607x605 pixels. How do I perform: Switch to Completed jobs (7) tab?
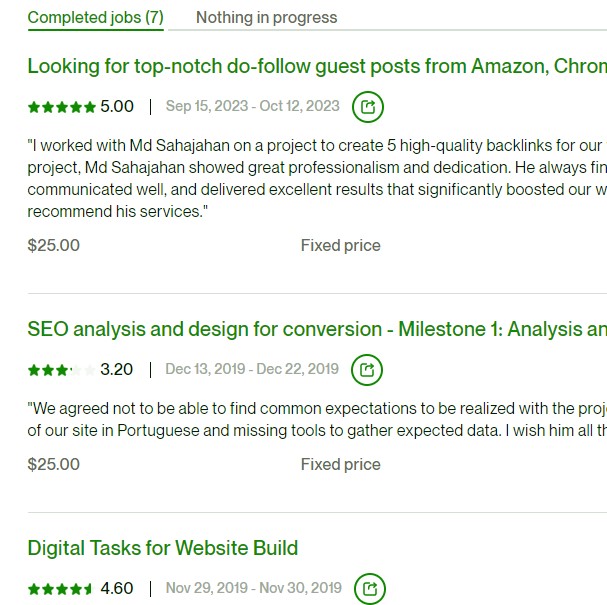96,18
